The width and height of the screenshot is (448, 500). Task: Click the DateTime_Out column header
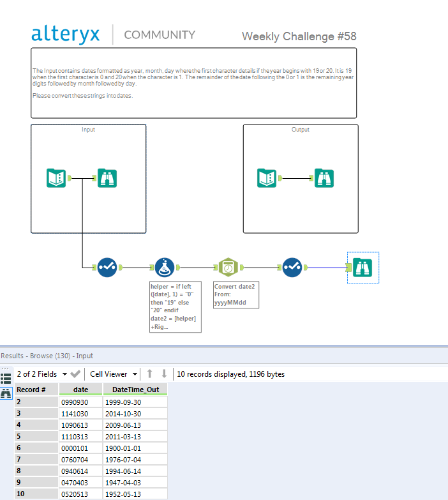click(135, 390)
